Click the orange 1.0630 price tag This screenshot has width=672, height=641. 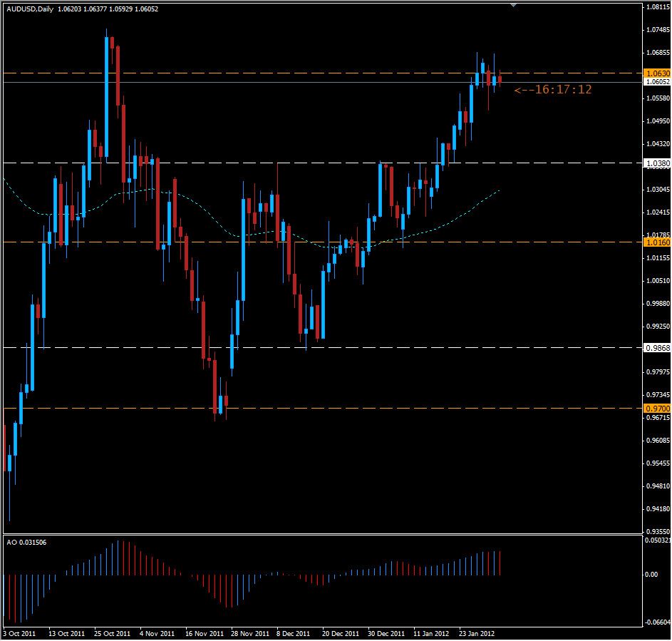coord(656,73)
